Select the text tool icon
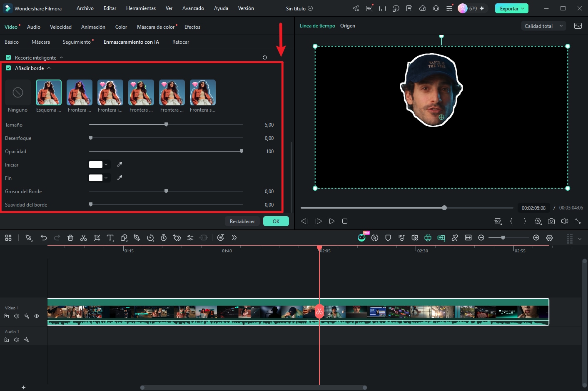 pyautogui.click(x=110, y=238)
